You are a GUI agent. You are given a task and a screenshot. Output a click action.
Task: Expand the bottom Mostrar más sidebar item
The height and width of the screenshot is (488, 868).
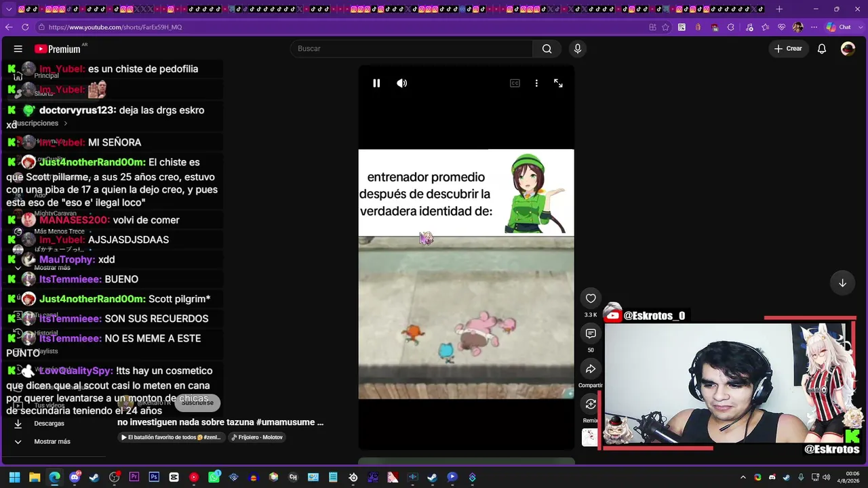tap(43, 441)
